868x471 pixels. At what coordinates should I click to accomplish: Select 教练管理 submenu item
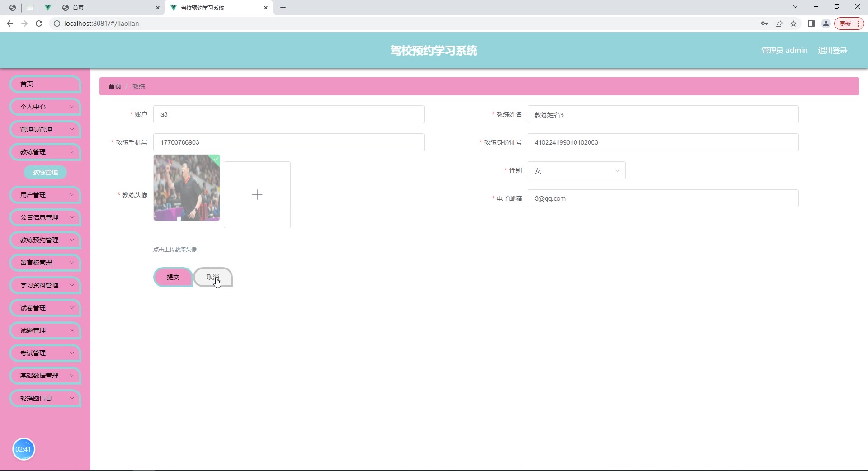tap(45, 172)
